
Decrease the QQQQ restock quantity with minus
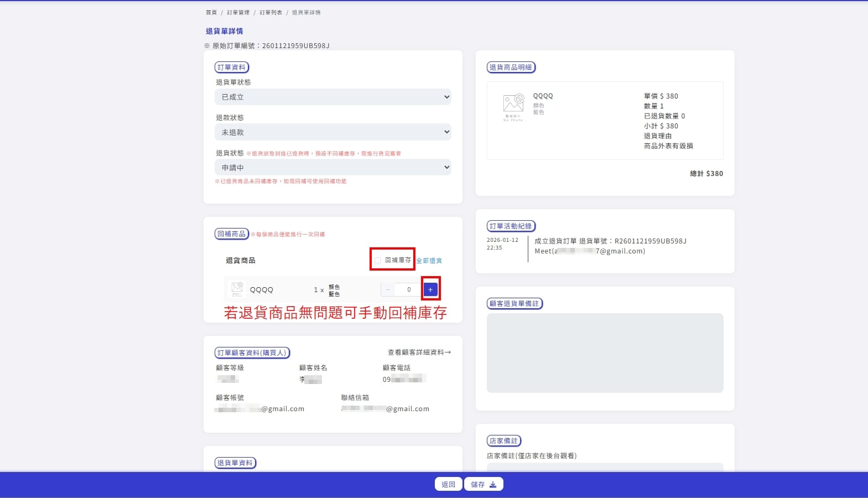click(x=388, y=289)
